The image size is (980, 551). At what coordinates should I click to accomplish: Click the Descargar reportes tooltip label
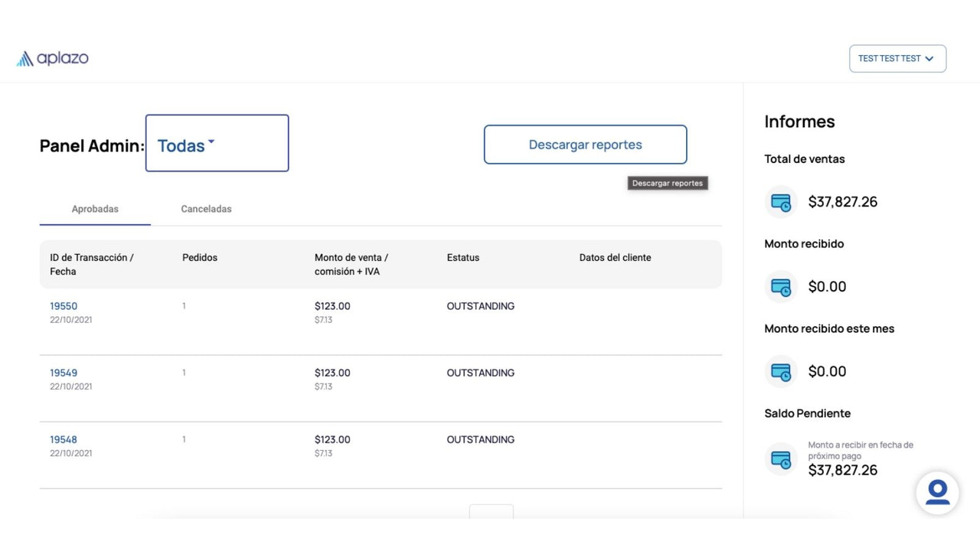(667, 182)
